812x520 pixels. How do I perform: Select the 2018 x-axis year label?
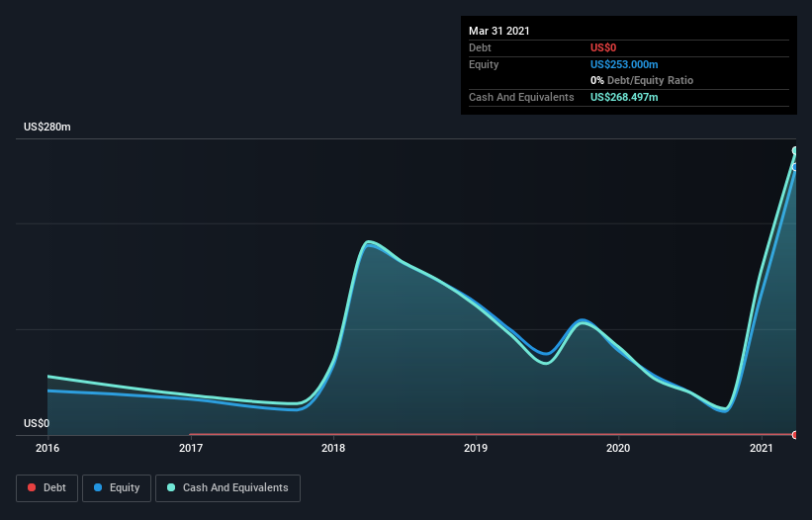pyautogui.click(x=334, y=448)
